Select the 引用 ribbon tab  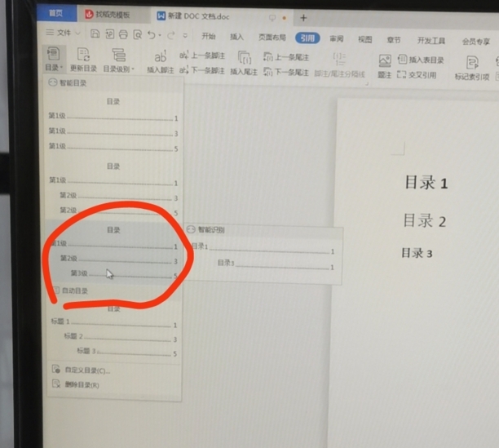pos(307,38)
